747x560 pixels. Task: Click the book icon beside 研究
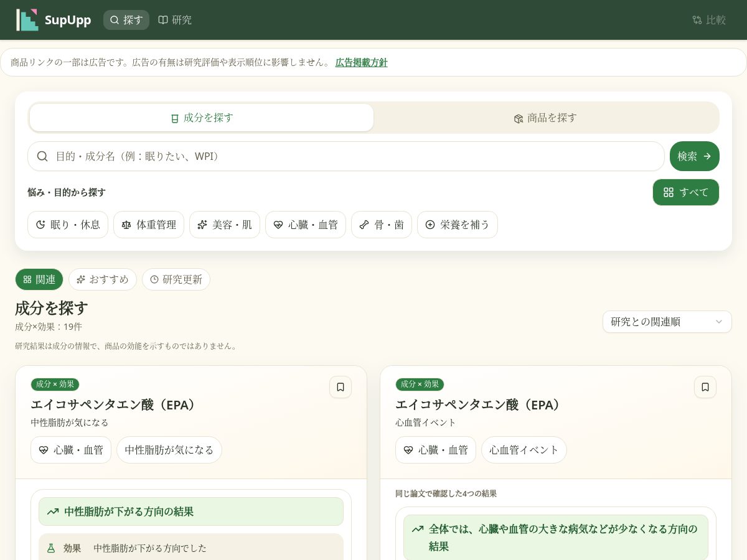163,20
